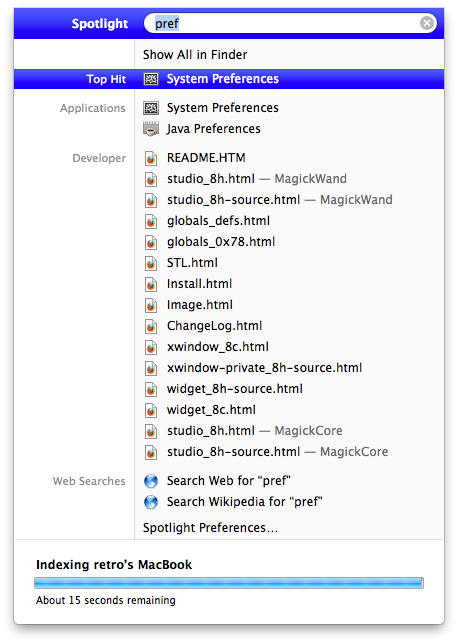
Task: Open studio_8h-source.html from MagickCore
Action: tap(277, 452)
